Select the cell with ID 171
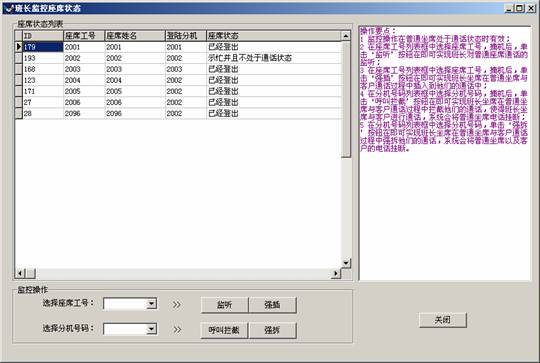Image resolution: width=540 pixels, height=363 pixels. point(43,91)
